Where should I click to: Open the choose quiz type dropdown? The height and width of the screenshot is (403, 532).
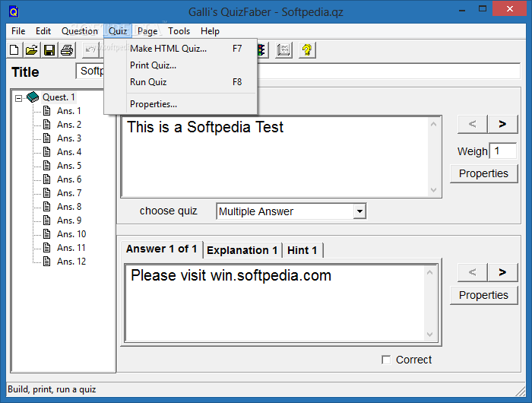tap(359, 211)
